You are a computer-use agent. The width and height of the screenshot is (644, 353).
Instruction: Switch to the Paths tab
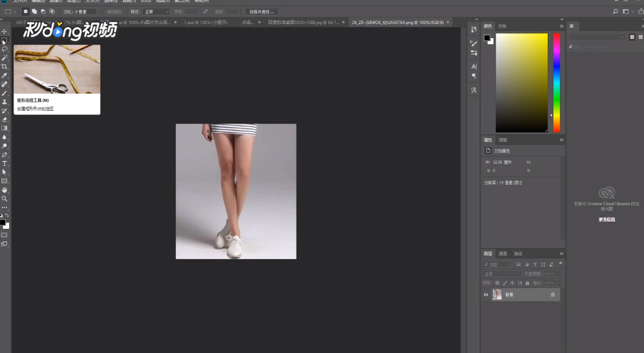(x=518, y=253)
